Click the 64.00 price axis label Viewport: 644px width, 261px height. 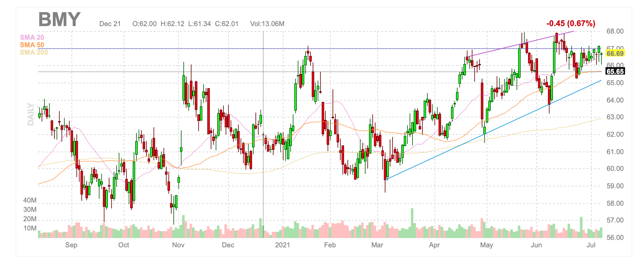click(x=615, y=100)
